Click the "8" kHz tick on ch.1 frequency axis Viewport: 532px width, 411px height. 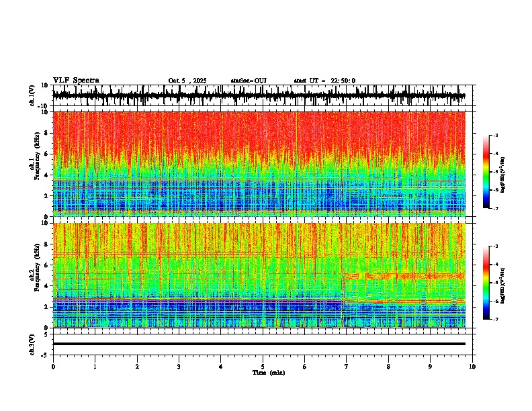[46, 133]
